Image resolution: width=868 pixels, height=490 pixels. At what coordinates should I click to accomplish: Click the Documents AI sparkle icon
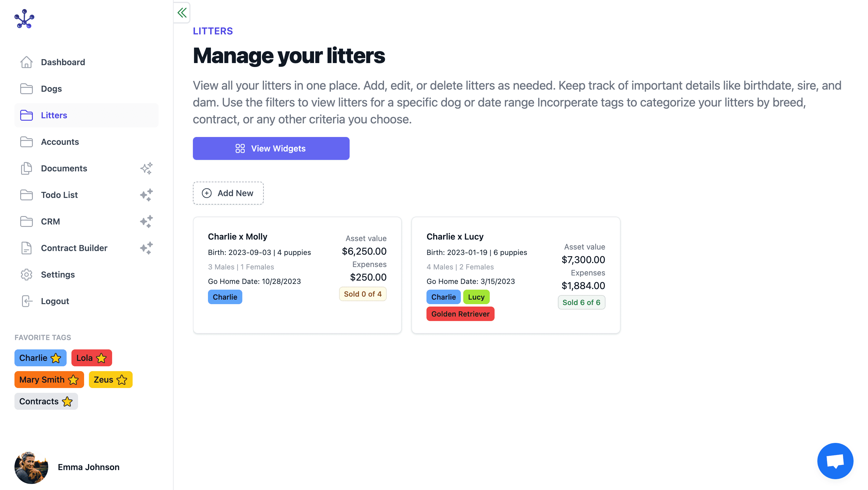point(146,168)
